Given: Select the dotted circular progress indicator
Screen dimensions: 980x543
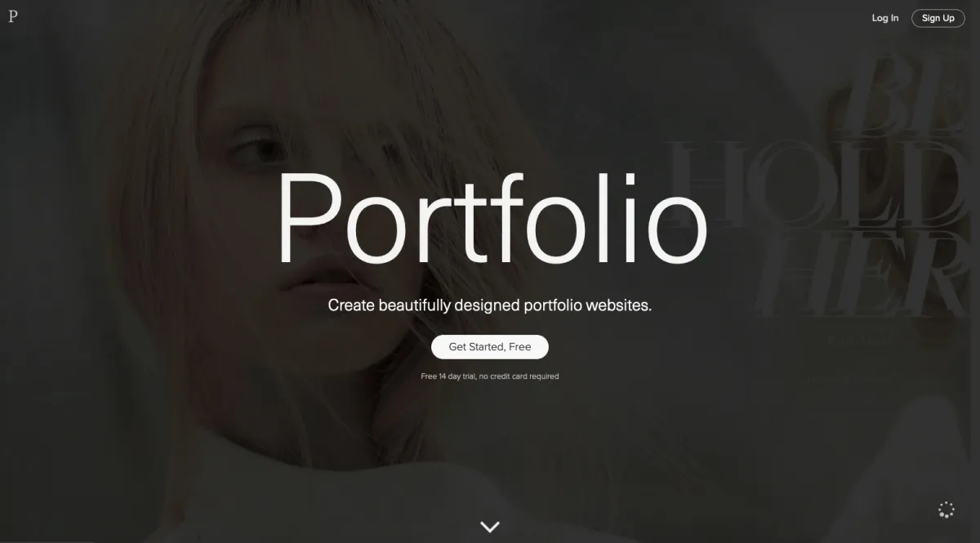Looking at the screenshot, I should coord(947,510).
